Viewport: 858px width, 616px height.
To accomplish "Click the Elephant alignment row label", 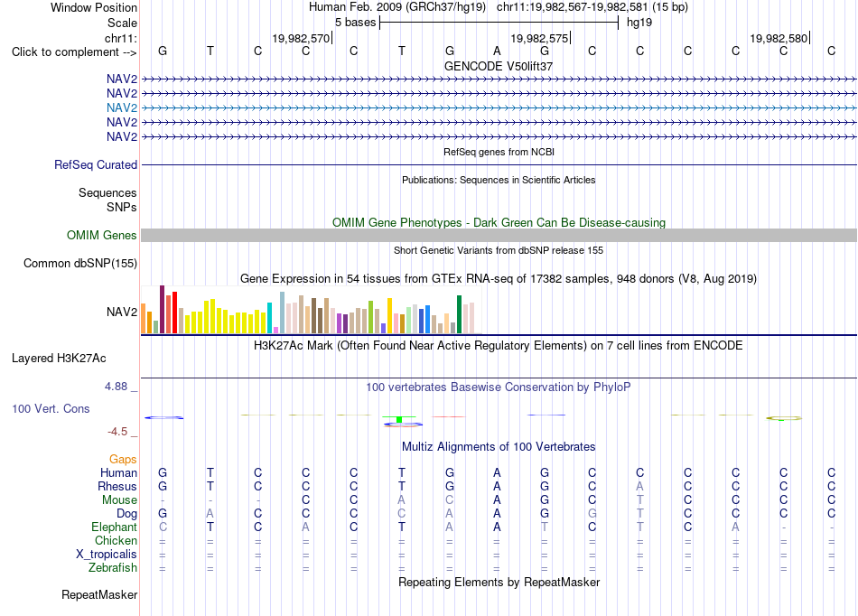I will tap(114, 527).
